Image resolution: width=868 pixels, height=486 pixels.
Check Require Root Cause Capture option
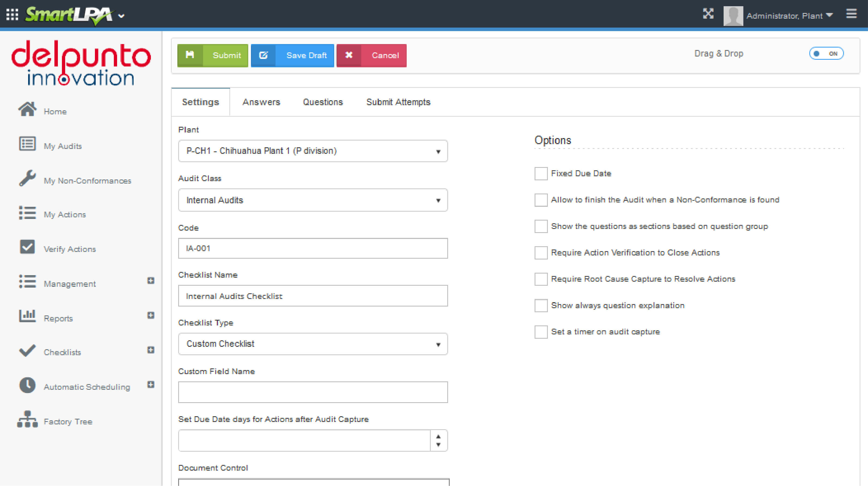click(541, 279)
